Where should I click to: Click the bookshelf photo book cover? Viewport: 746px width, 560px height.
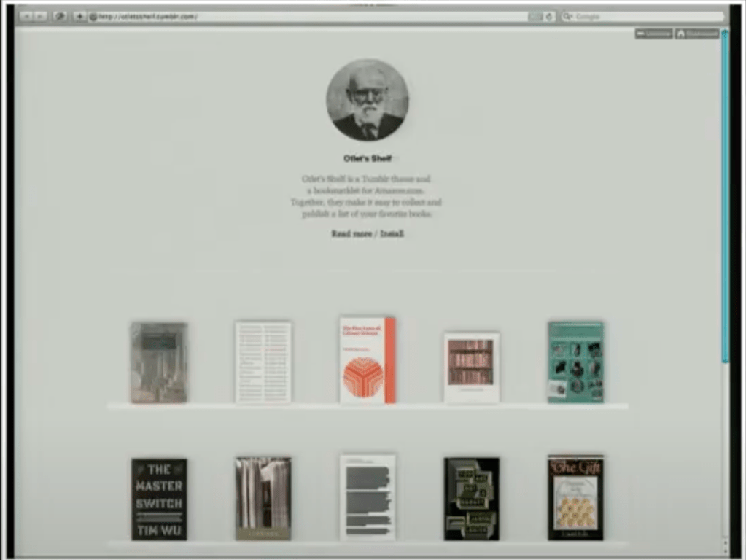[x=471, y=367]
